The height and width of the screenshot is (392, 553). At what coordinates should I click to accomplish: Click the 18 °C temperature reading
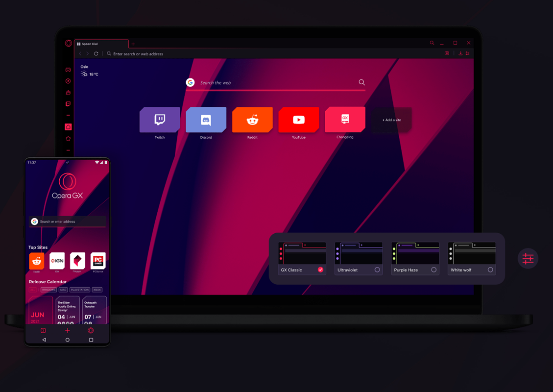tap(94, 74)
